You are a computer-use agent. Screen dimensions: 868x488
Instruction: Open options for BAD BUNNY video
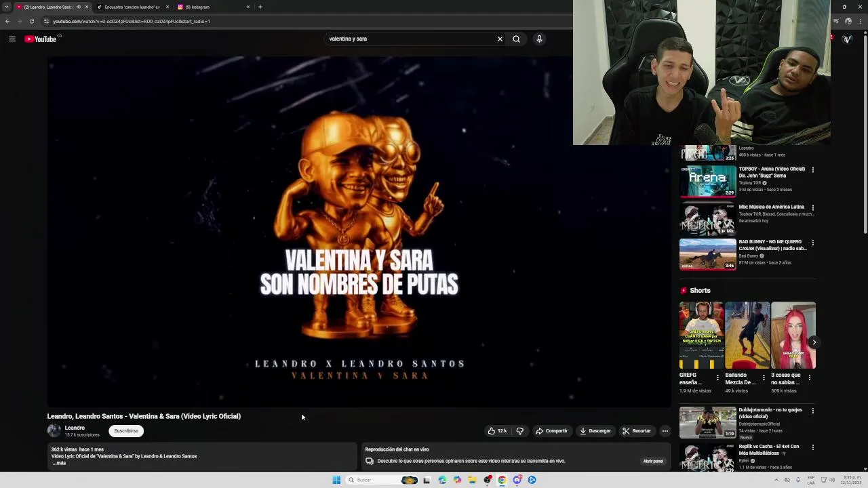812,243
